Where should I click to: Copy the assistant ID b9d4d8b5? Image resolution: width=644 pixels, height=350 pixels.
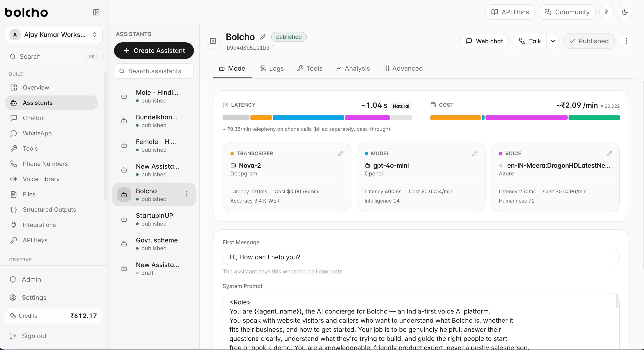(274, 48)
